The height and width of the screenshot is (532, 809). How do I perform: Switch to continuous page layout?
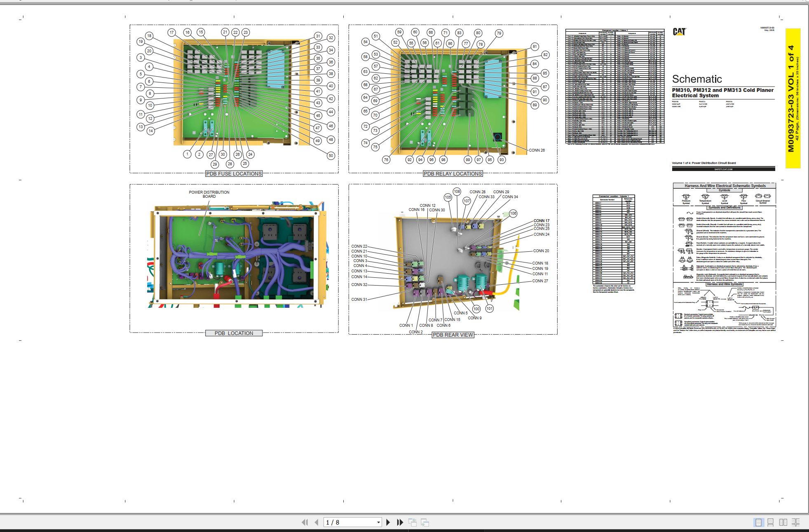771,522
